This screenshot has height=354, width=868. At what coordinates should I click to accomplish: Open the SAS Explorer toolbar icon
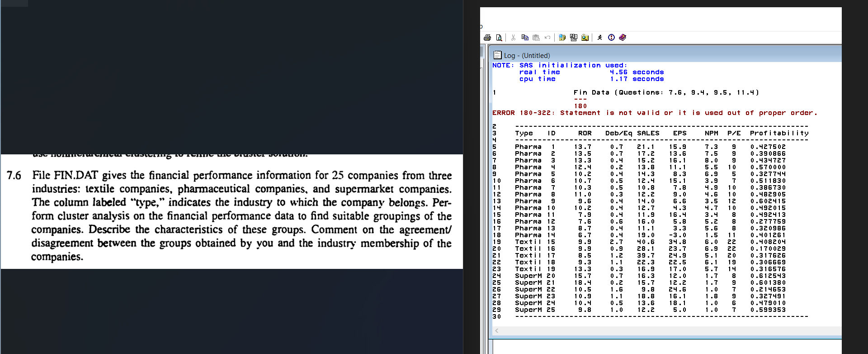tap(574, 38)
